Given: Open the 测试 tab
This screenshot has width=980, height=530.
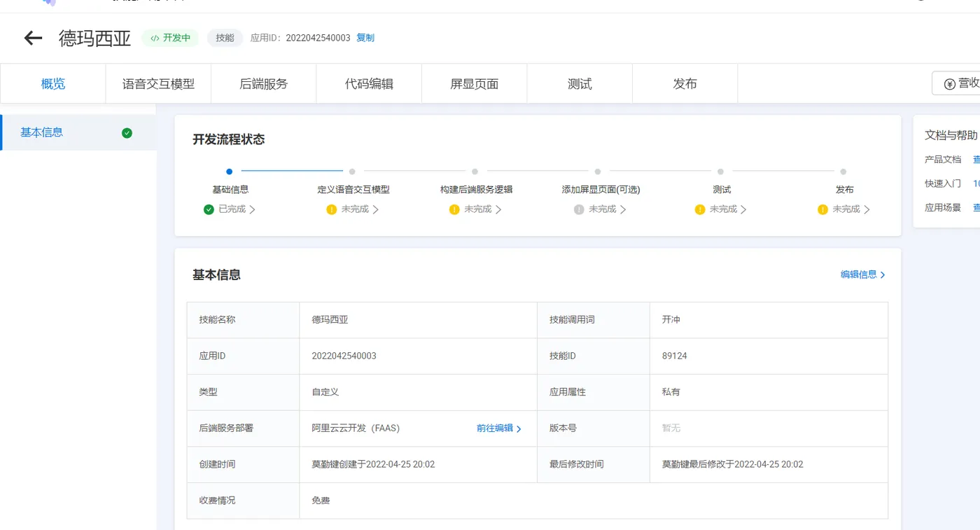Looking at the screenshot, I should 580,84.
